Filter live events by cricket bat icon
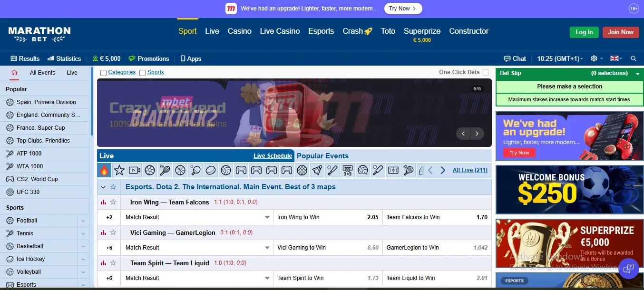The image size is (644, 290). pos(378,170)
